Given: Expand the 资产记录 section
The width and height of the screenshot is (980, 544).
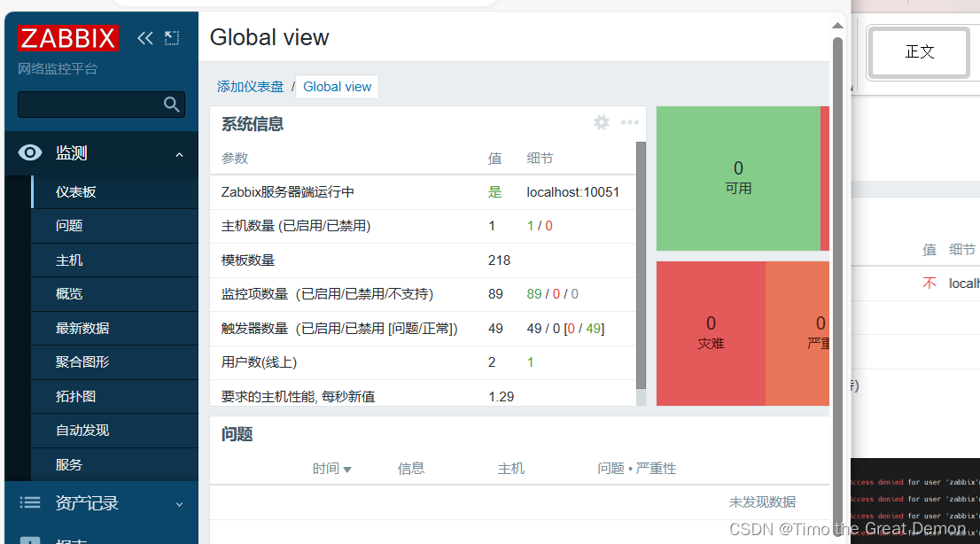Looking at the screenshot, I should 179,502.
